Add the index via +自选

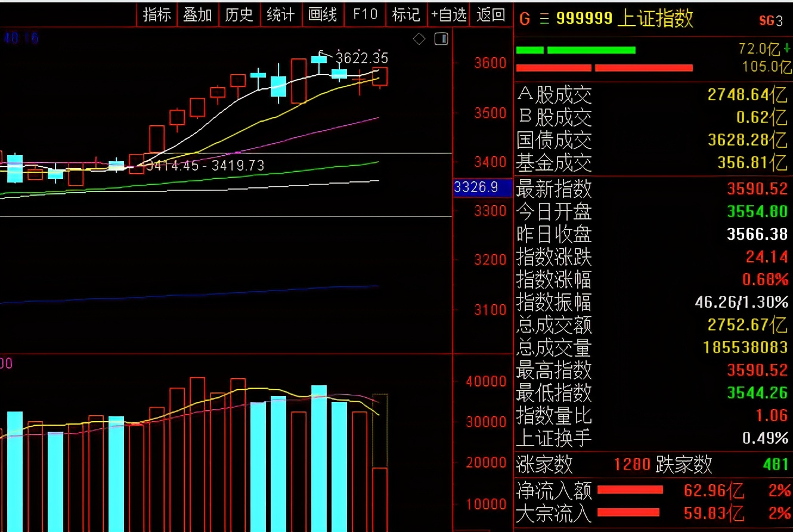[448, 14]
